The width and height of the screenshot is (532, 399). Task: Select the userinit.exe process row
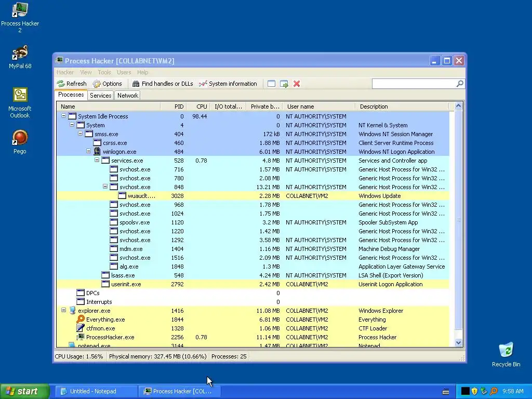coord(253,284)
